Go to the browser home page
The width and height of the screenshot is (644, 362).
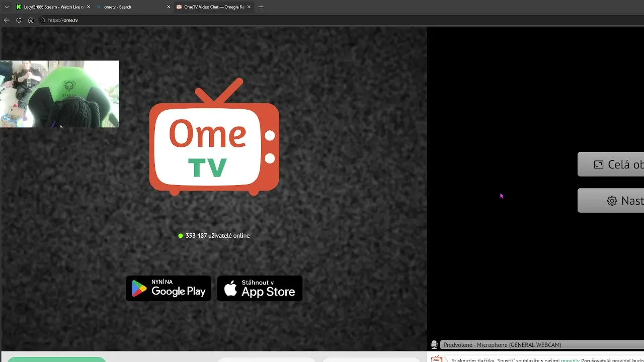point(31,20)
